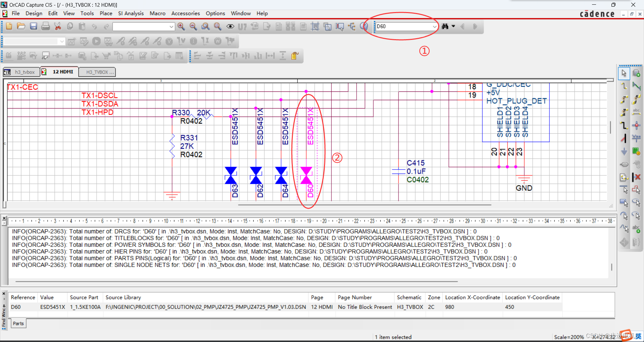This screenshot has height=342, width=644.
Task: Click the session log horizontal scrollbar
Action: [236, 282]
